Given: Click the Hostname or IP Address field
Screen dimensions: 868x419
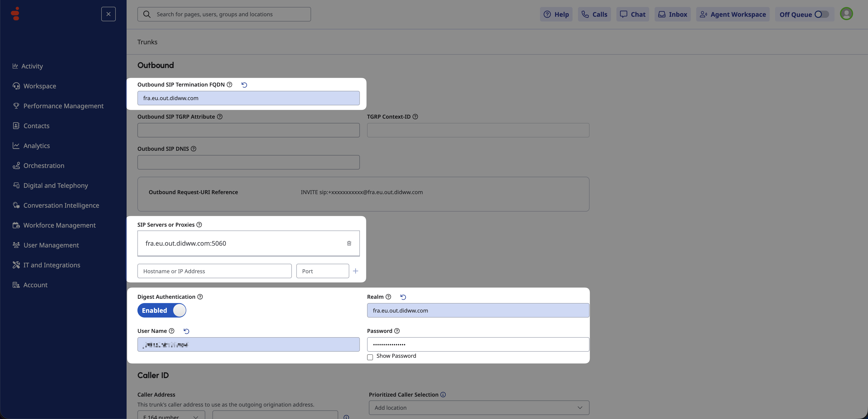Looking at the screenshot, I should pyautogui.click(x=214, y=271).
